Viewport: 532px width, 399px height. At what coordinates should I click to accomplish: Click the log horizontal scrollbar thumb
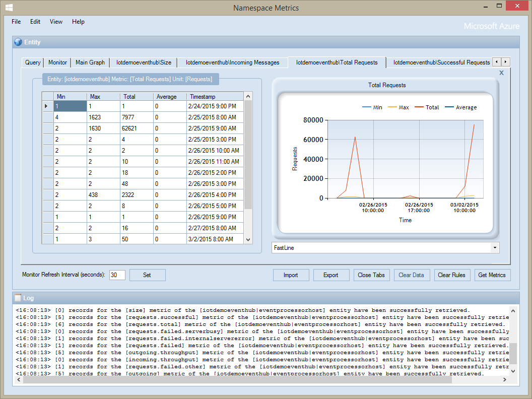click(x=237, y=380)
